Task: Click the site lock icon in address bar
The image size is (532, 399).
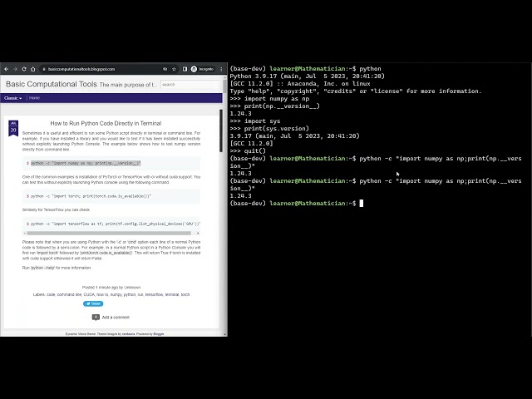Action: click(44, 69)
